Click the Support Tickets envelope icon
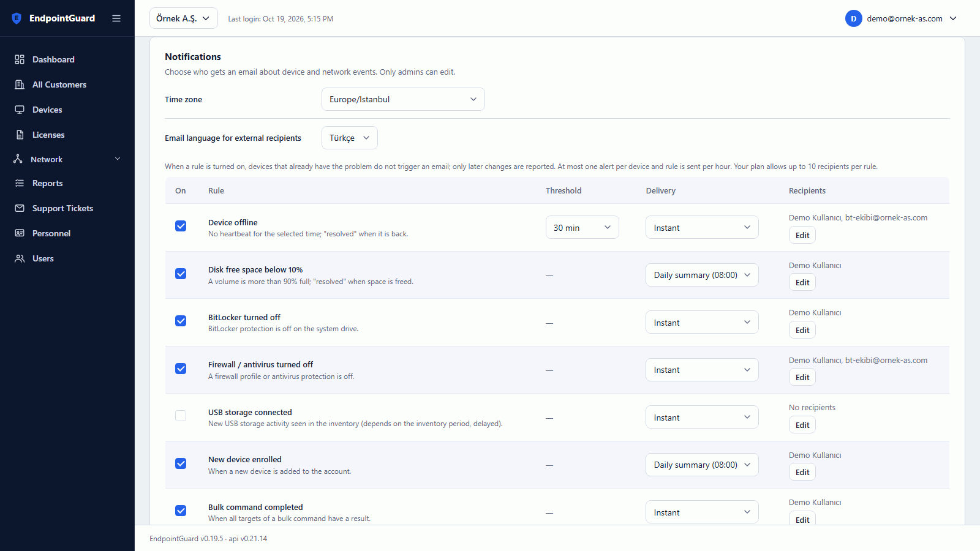 click(20, 208)
